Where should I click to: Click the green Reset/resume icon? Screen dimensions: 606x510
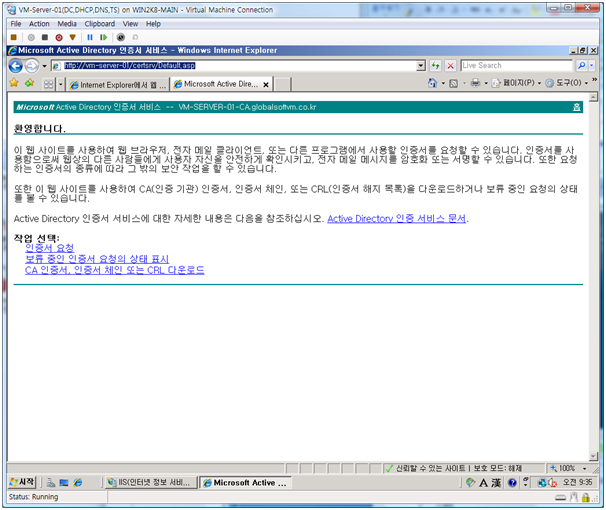click(x=103, y=37)
